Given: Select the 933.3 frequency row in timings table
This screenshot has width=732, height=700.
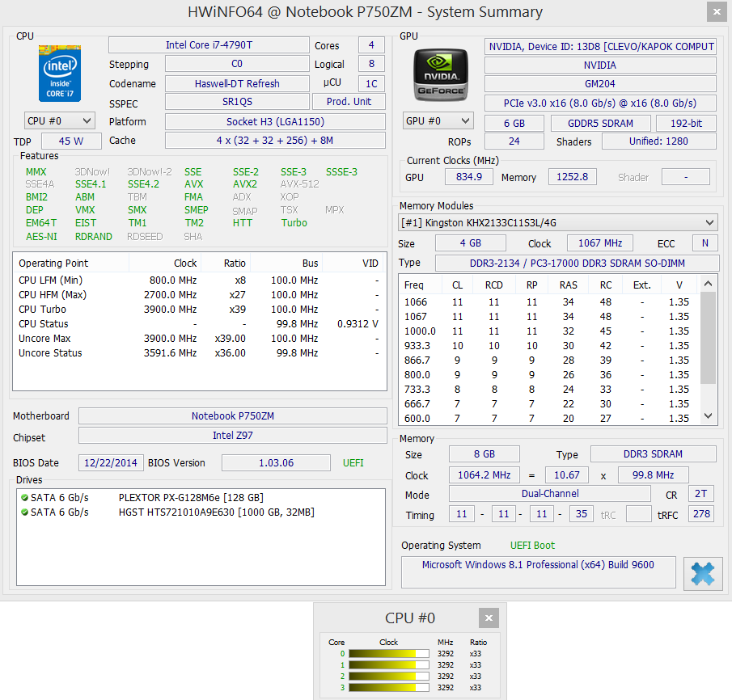Looking at the screenshot, I should pos(549,346).
